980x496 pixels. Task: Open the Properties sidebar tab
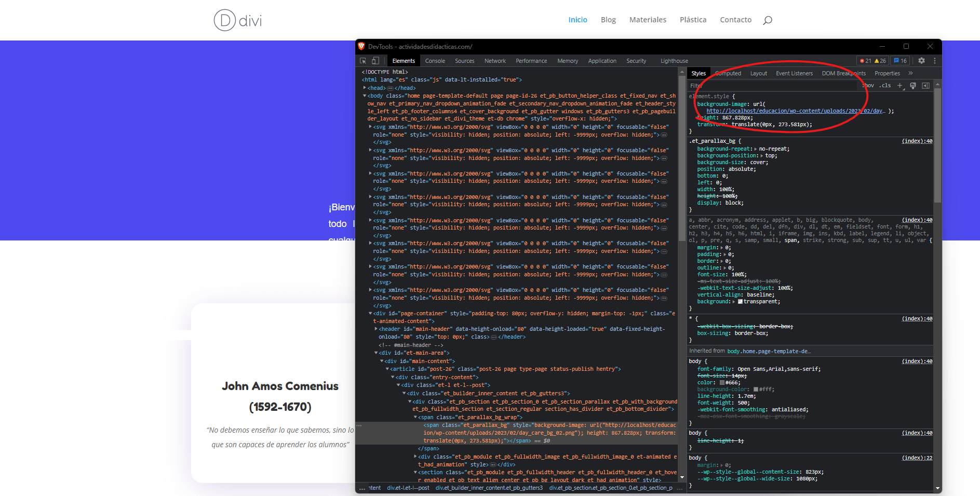click(887, 73)
